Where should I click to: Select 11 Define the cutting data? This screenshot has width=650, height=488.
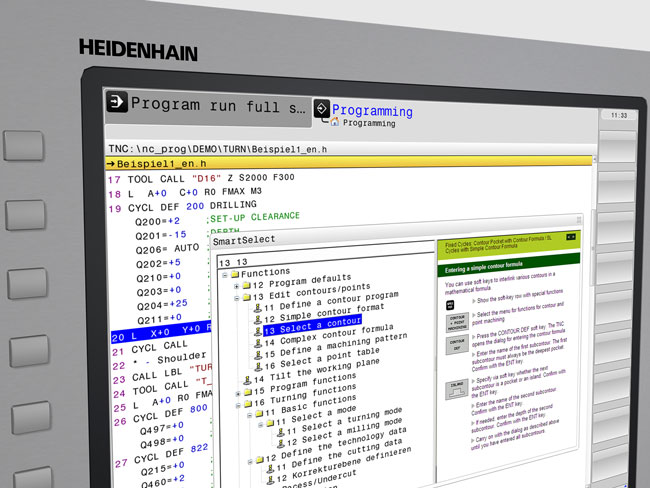click(x=339, y=456)
